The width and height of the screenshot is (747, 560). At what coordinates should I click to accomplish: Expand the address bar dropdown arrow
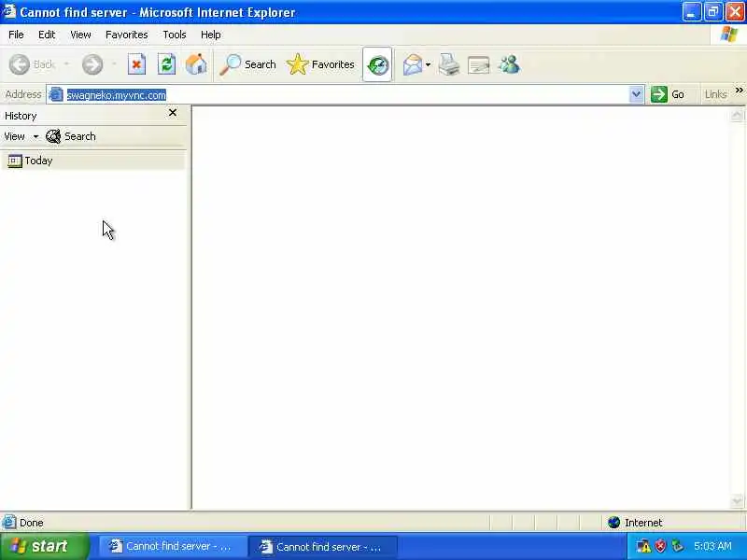click(636, 94)
